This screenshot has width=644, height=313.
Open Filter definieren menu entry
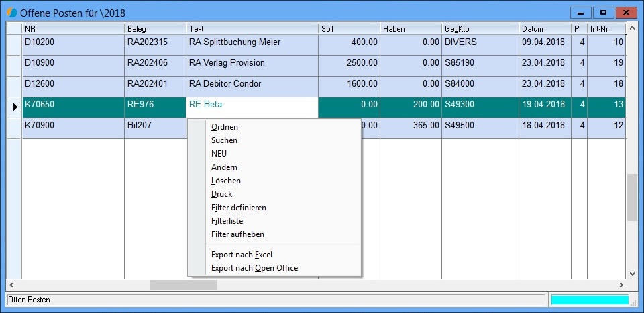tap(238, 208)
